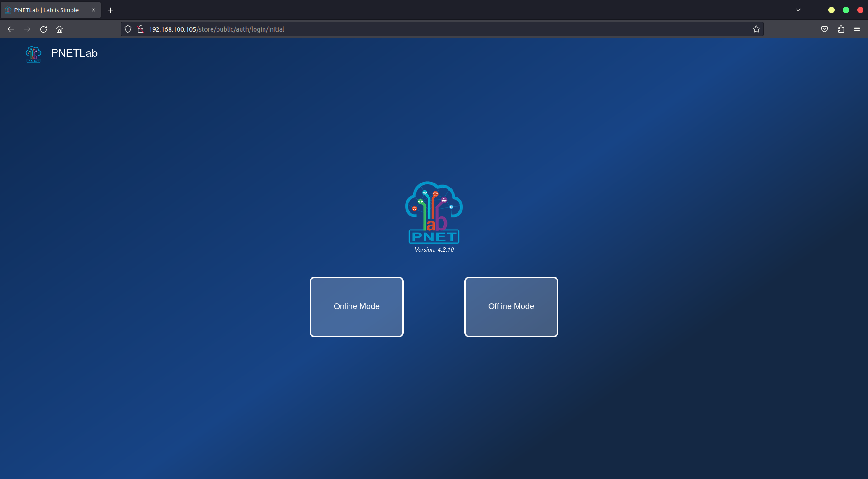This screenshot has width=868, height=479.
Task: Save the page to Pocket
Action: point(824,29)
